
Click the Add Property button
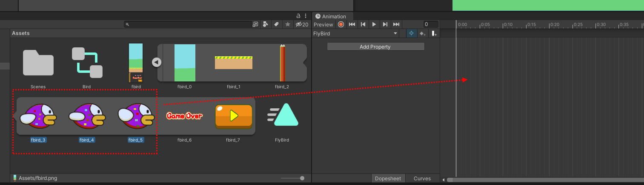[x=375, y=46]
